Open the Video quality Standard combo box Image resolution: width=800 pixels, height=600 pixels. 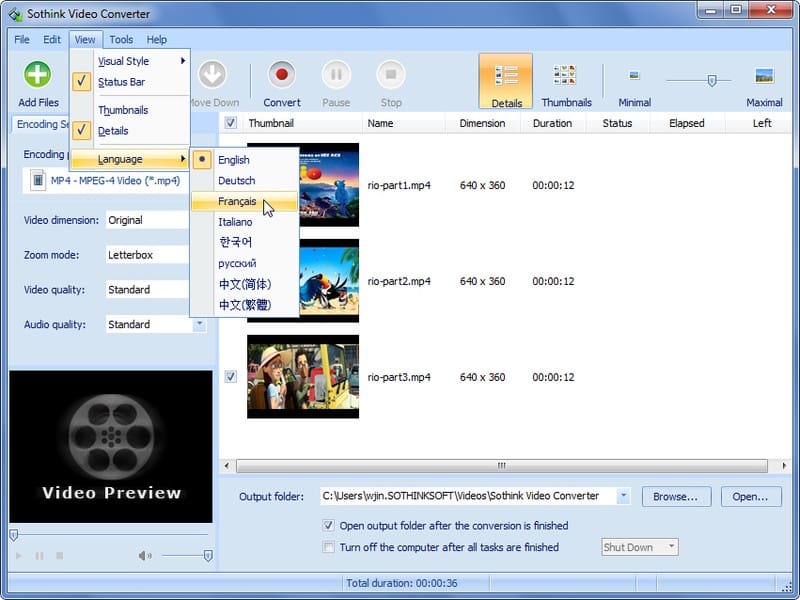point(147,290)
